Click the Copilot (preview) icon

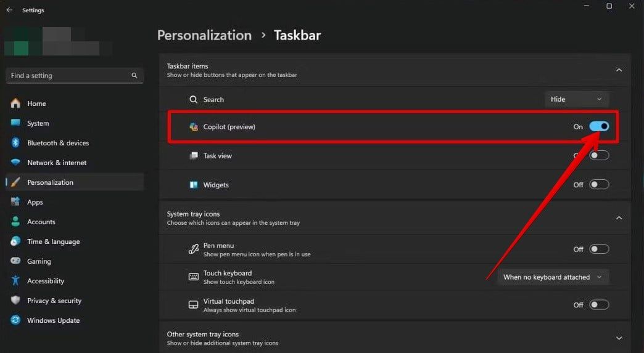coord(194,127)
